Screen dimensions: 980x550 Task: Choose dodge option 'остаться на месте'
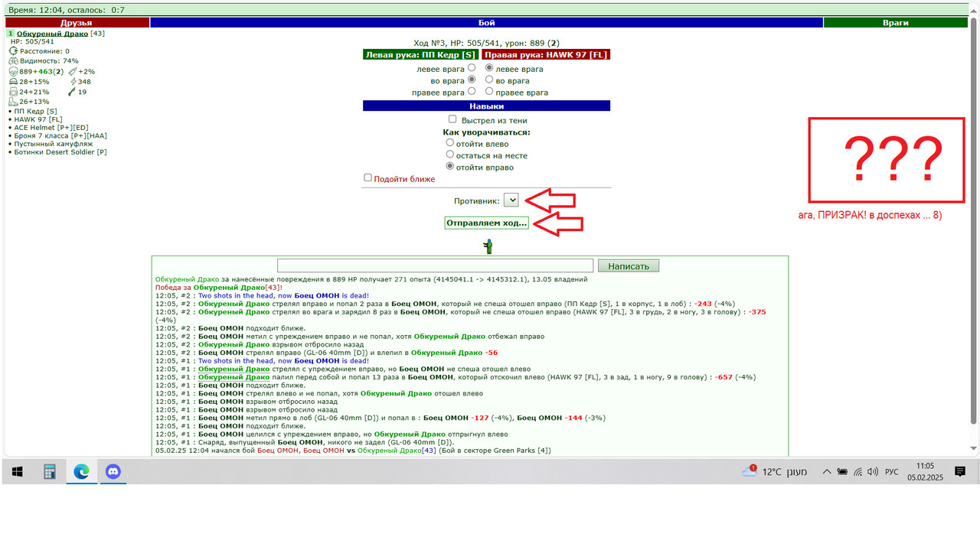450,155
